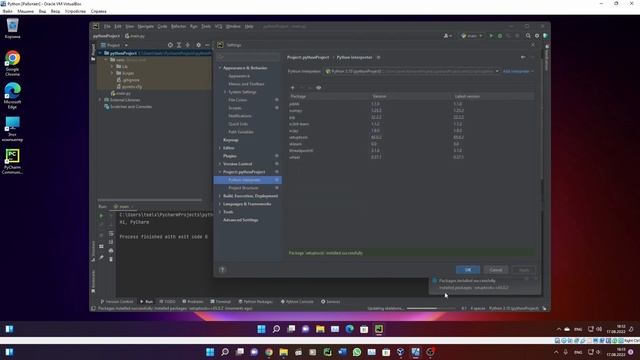The height and width of the screenshot is (360, 640).
Task: Switch to Python Packages tab
Action: [x=256, y=302]
